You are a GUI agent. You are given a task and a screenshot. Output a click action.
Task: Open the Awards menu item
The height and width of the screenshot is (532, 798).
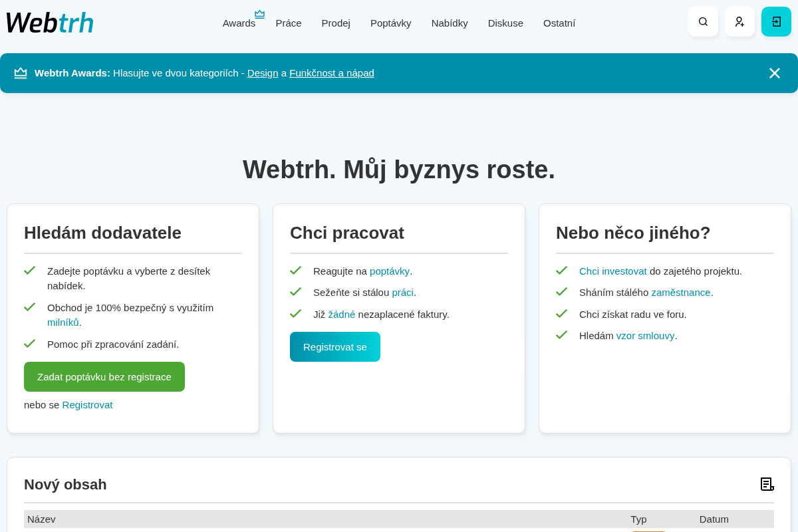(239, 23)
